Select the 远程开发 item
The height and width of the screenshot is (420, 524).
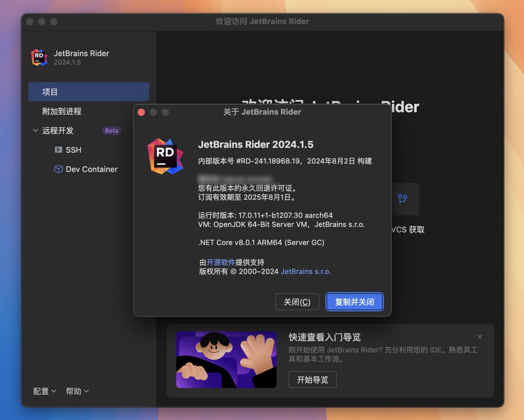point(58,130)
